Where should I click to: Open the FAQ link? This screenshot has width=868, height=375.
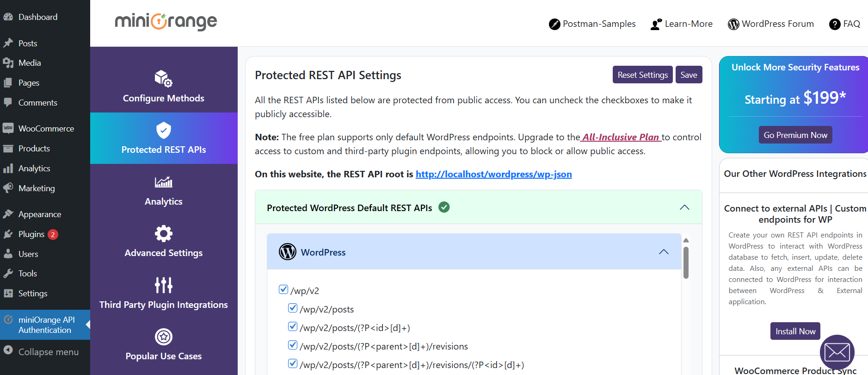pos(845,24)
